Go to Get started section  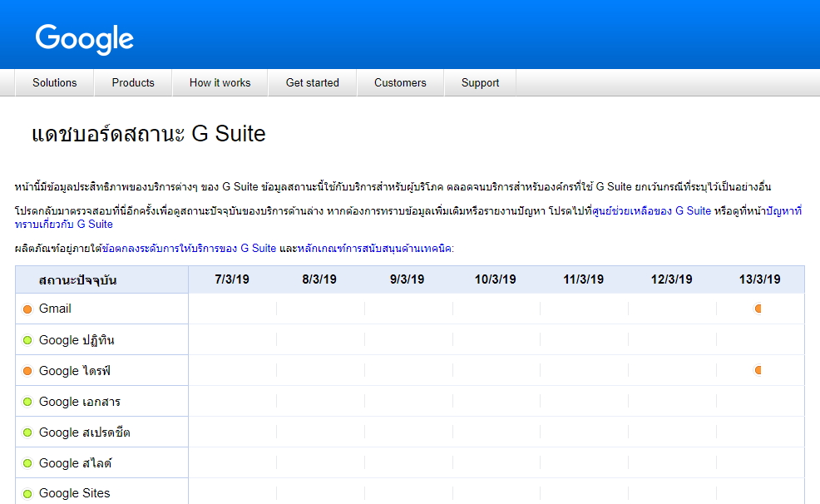(x=312, y=82)
